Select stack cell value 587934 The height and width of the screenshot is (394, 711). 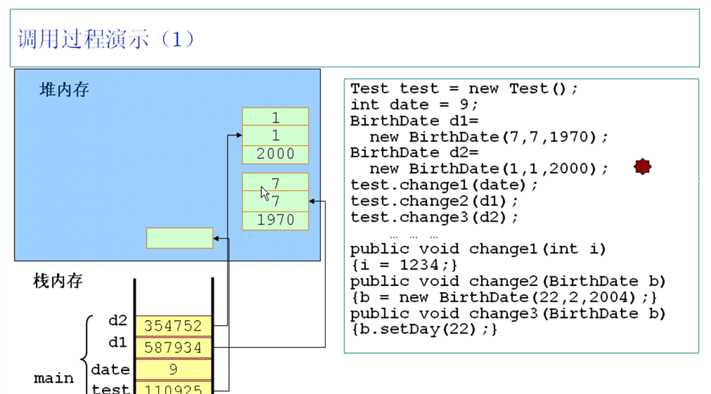point(173,348)
